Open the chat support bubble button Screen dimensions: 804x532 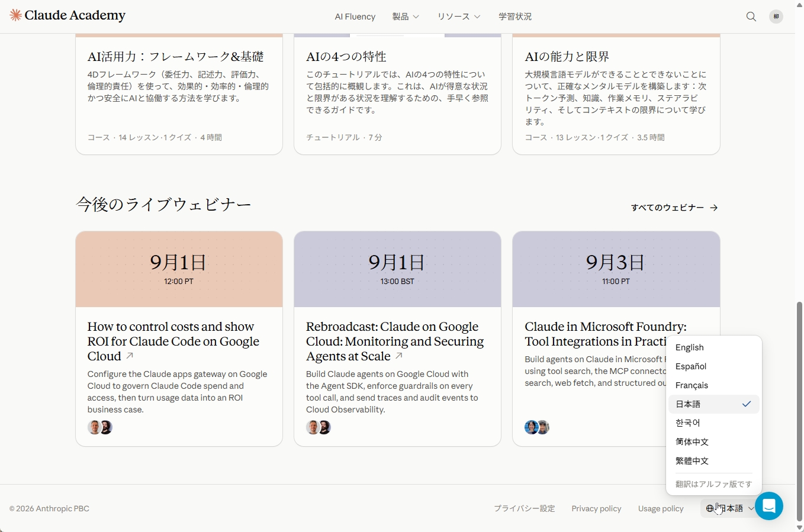769,506
